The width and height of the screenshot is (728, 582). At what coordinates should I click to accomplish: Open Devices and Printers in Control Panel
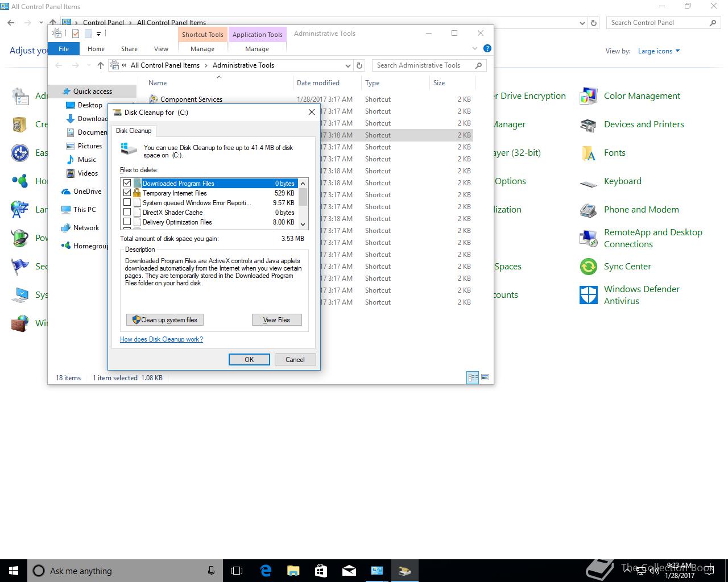click(632, 124)
